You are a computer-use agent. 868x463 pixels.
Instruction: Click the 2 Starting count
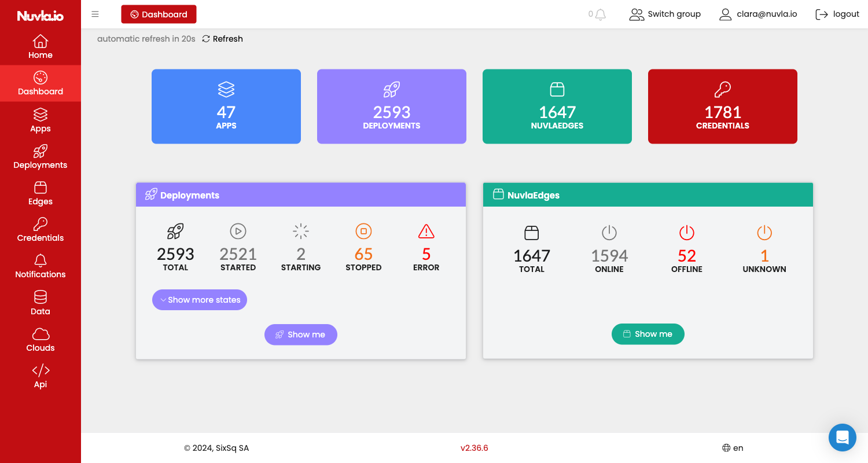click(x=301, y=254)
